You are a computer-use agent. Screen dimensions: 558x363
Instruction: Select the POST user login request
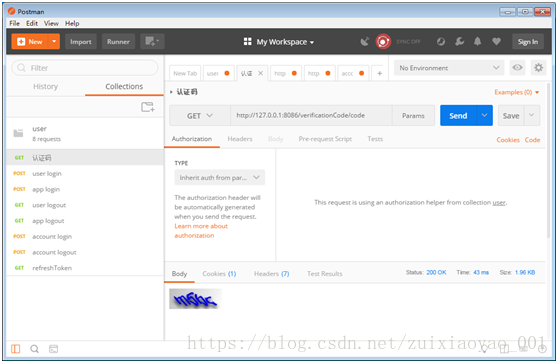85,173
